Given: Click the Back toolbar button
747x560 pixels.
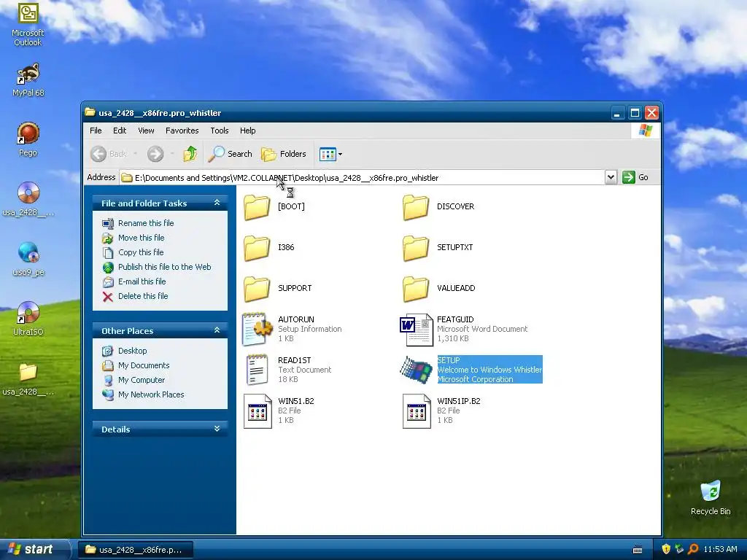Looking at the screenshot, I should click(x=109, y=154).
